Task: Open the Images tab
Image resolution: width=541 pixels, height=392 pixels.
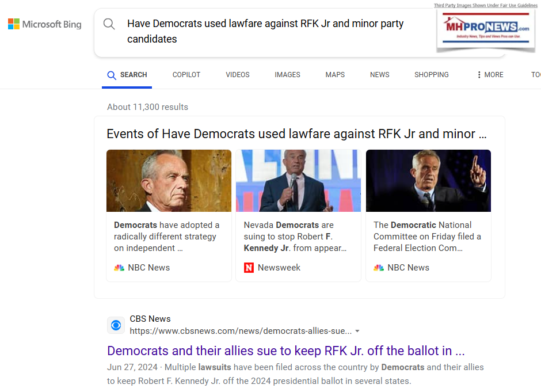Action: point(287,75)
